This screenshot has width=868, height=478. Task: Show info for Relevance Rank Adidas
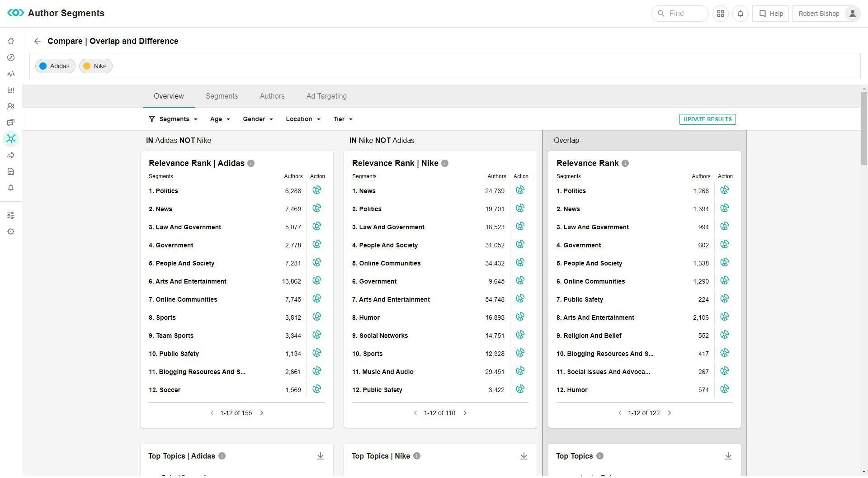point(251,164)
